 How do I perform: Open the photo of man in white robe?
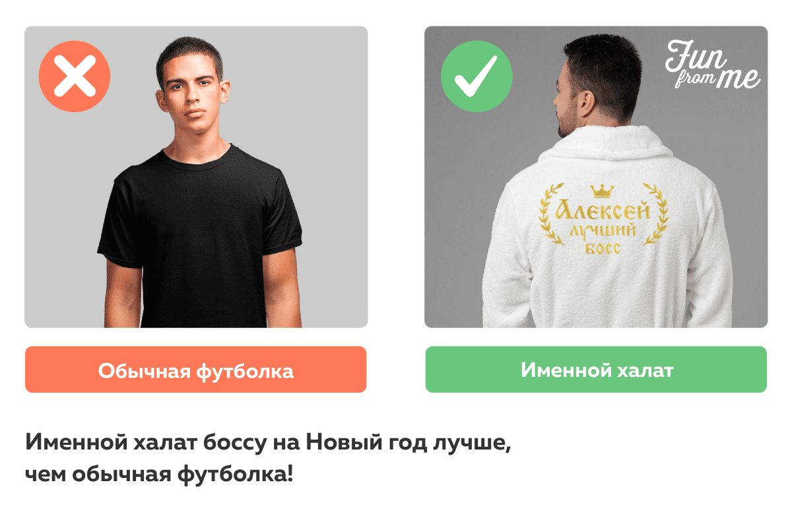click(x=596, y=177)
